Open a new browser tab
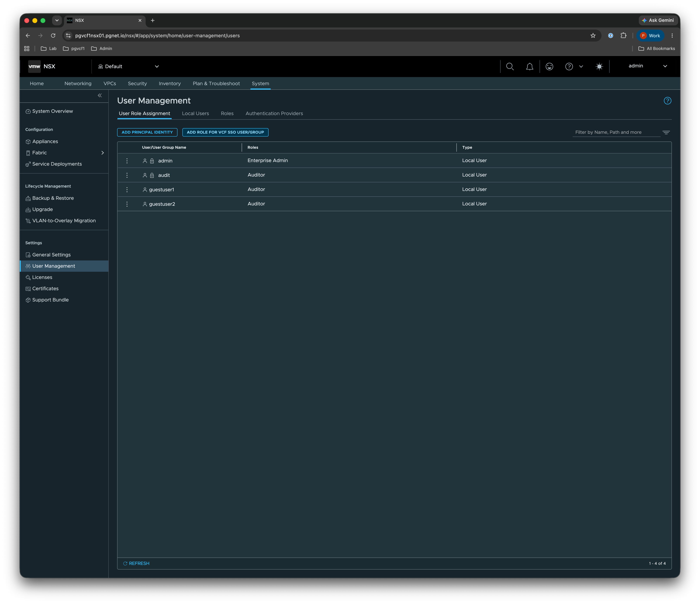Screen dimensions: 700x604 [x=153, y=21]
